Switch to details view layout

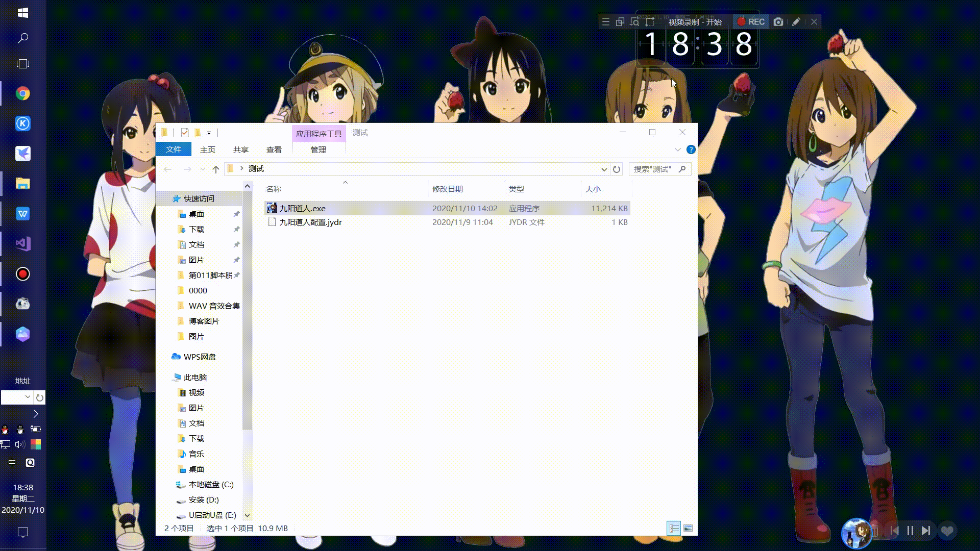674,528
